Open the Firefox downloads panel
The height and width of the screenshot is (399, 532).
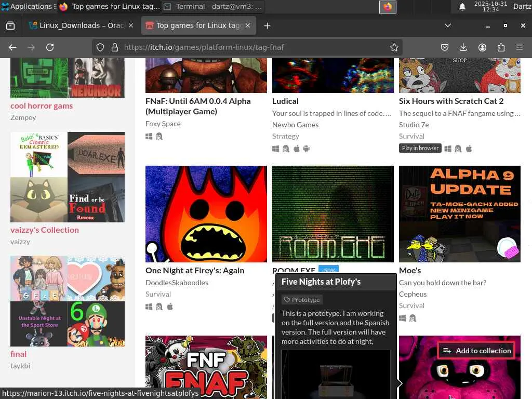coord(463,47)
